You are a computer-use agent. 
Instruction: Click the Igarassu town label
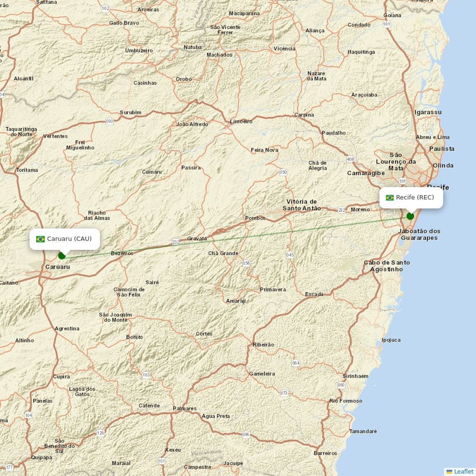428,112
